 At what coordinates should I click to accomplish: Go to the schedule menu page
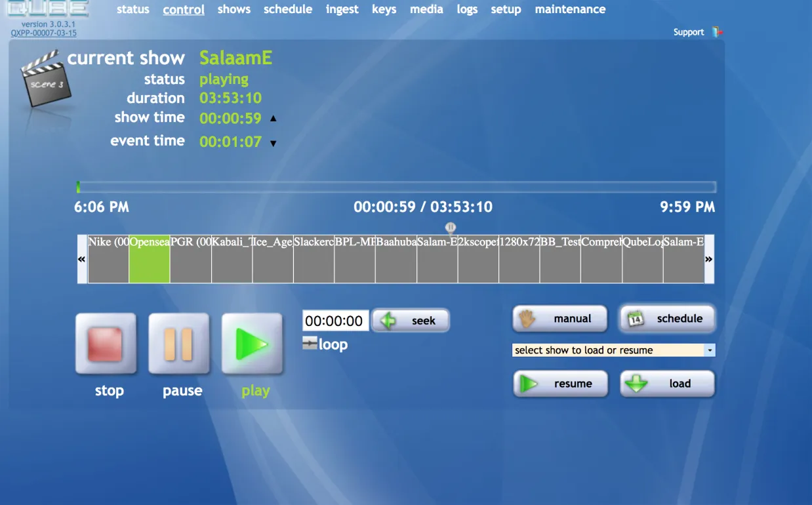click(x=288, y=9)
